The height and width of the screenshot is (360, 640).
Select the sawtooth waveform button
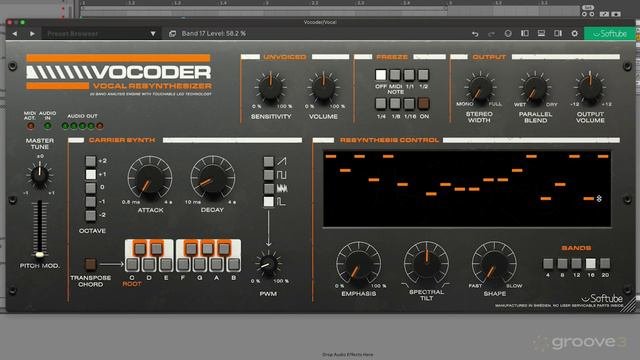269,161
